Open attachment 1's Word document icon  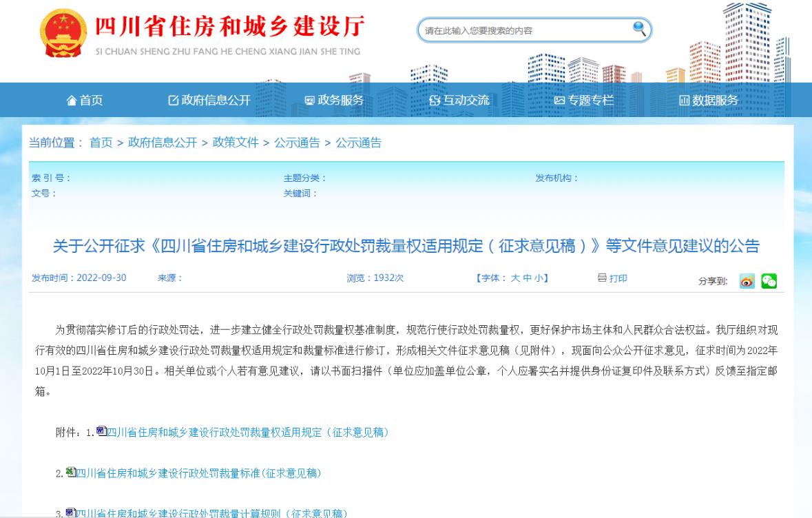coord(101,431)
